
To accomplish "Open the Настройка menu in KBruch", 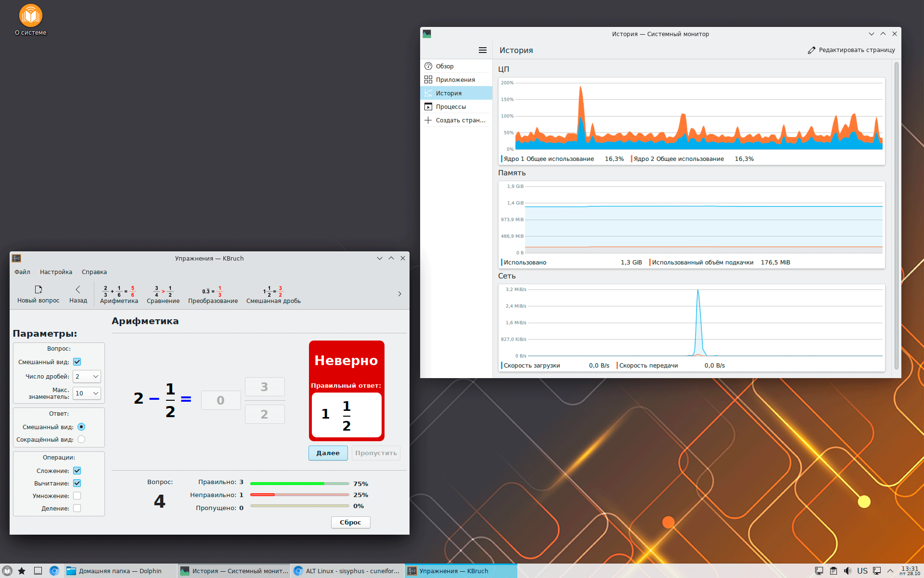I will pos(56,272).
